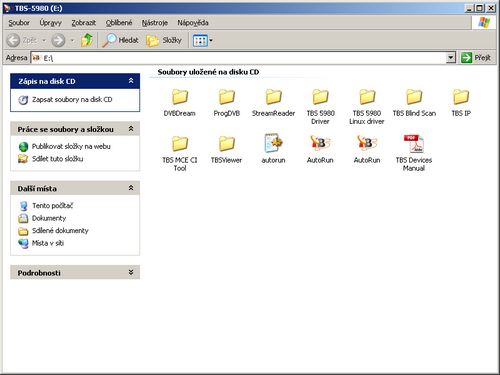Click the network icon beside Místa v síti
The width and height of the screenshot is (500, 375).
(23, 243)
